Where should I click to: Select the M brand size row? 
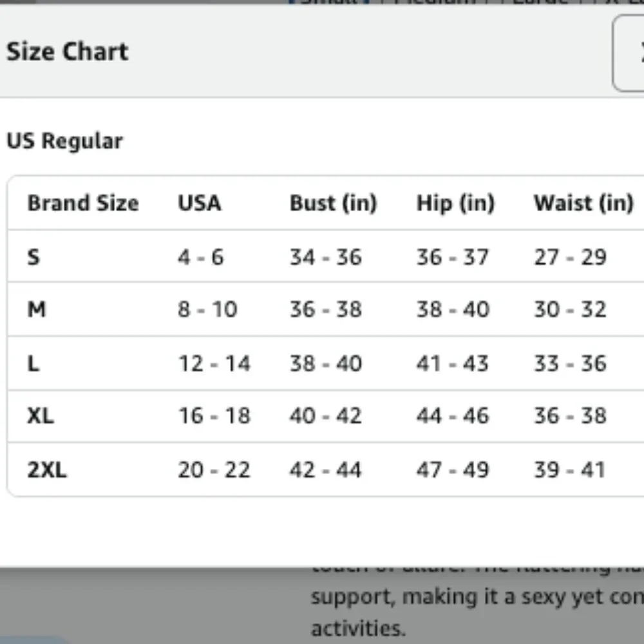(326, 309)
